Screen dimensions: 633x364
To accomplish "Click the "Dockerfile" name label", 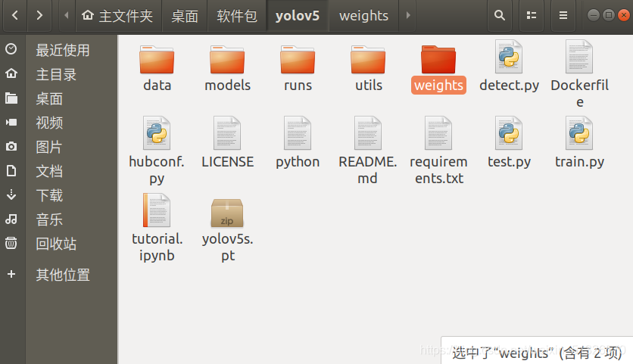I will (x=580, y=93).
